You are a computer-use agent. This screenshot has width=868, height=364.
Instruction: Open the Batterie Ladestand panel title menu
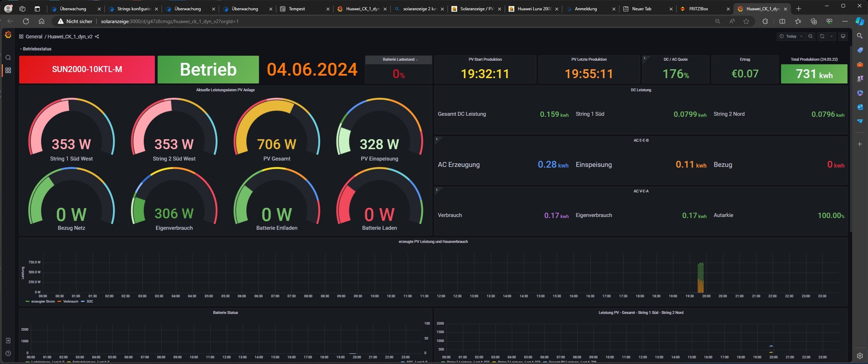(x=398, y=60)
